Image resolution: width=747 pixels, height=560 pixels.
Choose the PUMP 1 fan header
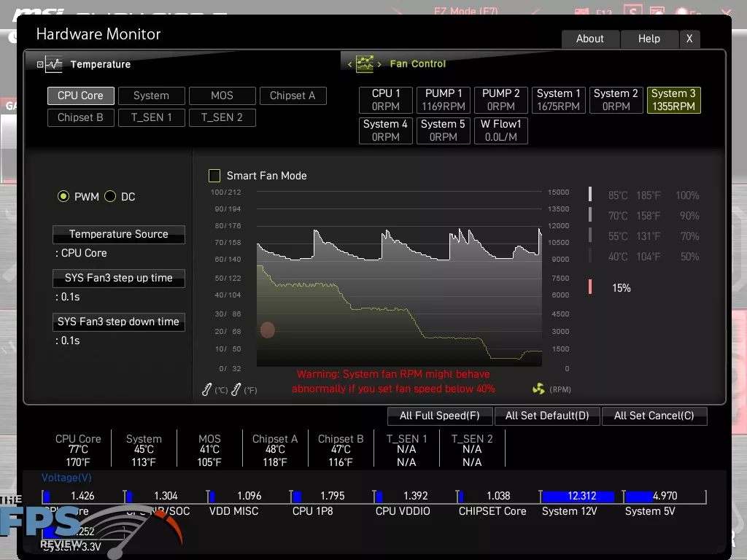coord(444,100)
